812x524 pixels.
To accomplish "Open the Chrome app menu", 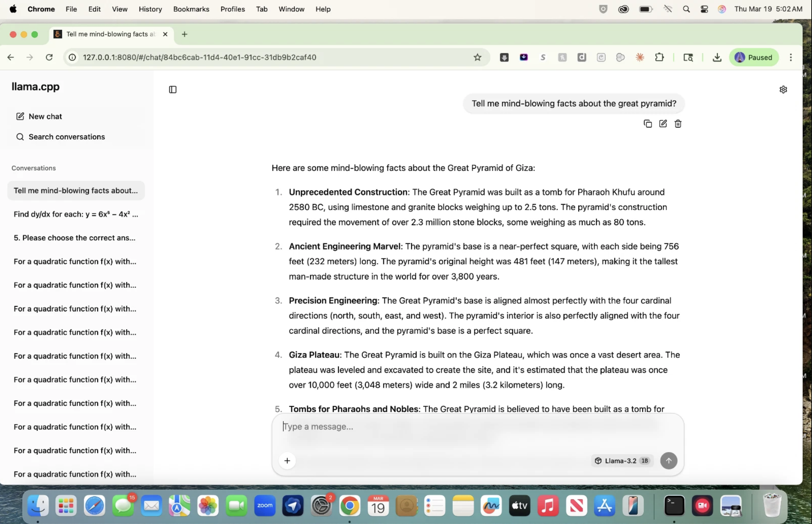I will (41, 9).
